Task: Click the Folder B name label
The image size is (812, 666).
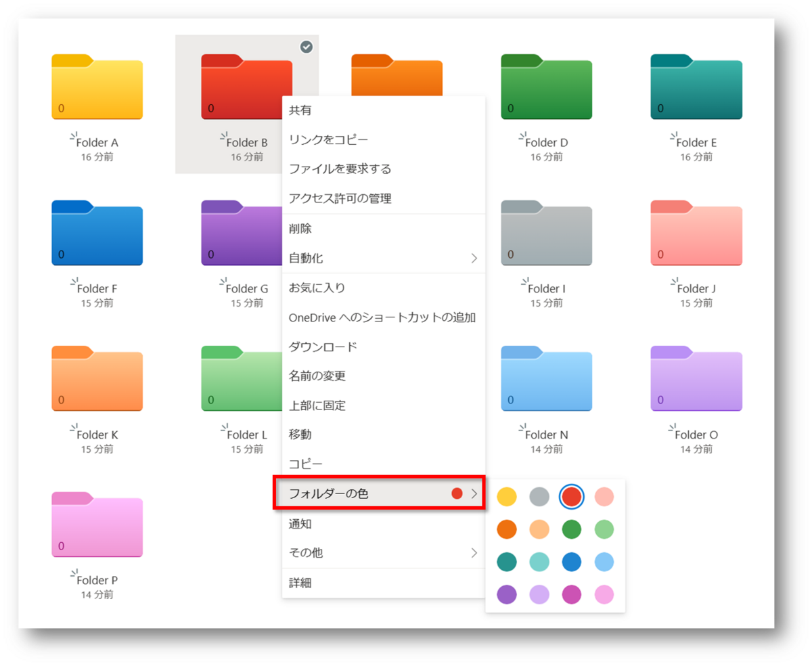Action: pos(247,143)
